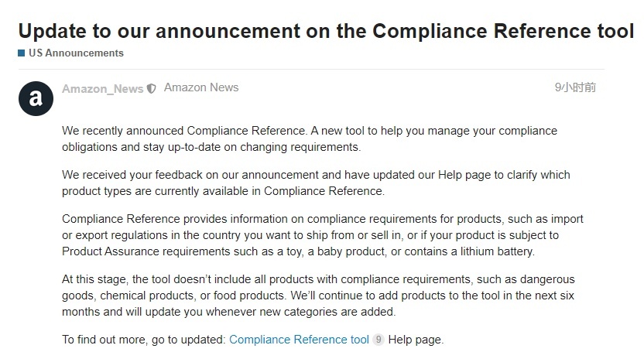Click the 9小时前 post timestamp
The image size is (644, 352).
click(575, 87)
